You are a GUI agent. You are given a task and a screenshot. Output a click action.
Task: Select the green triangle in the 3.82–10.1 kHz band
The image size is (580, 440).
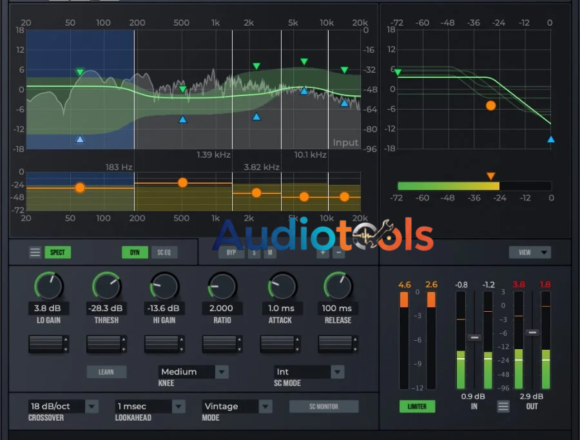(x=304, y=61)
